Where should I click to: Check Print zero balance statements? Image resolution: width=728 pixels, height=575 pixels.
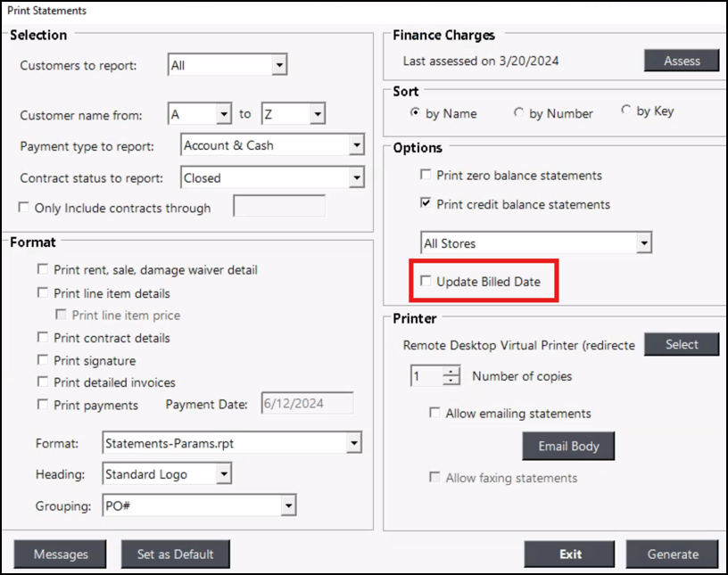(426, 176)
